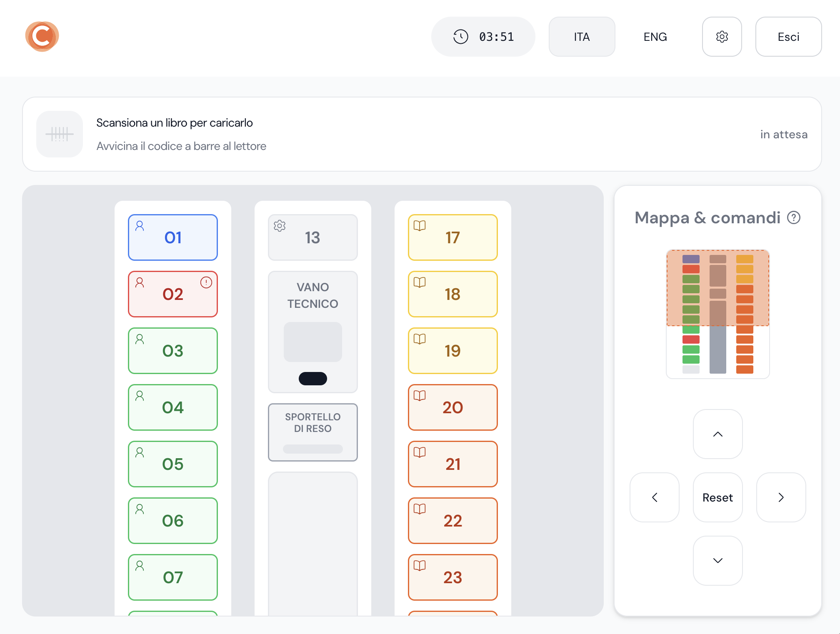This screenshot has width=840, height=634.
Task: Pan the map right with chevron
Action: pyautogui.click(x=781, y=497)
